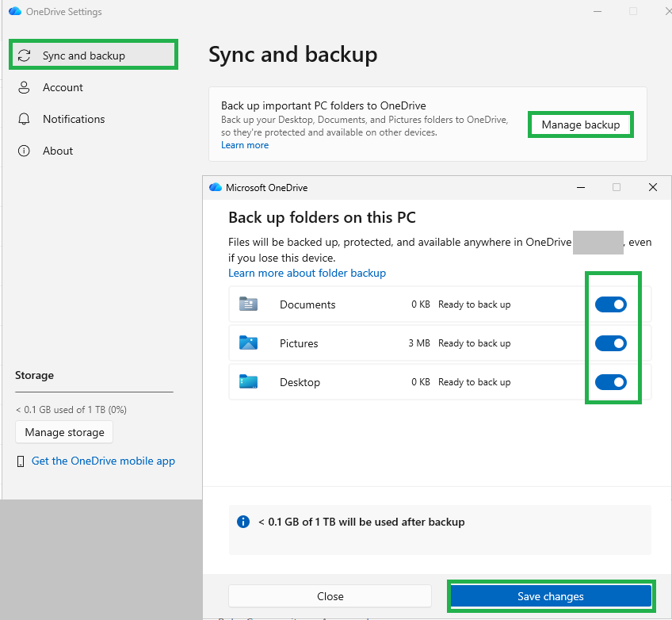This screenshot has height=620, width=672.
Task: Click the mobile phone icon beside app link
Action: tap(20, 461)
